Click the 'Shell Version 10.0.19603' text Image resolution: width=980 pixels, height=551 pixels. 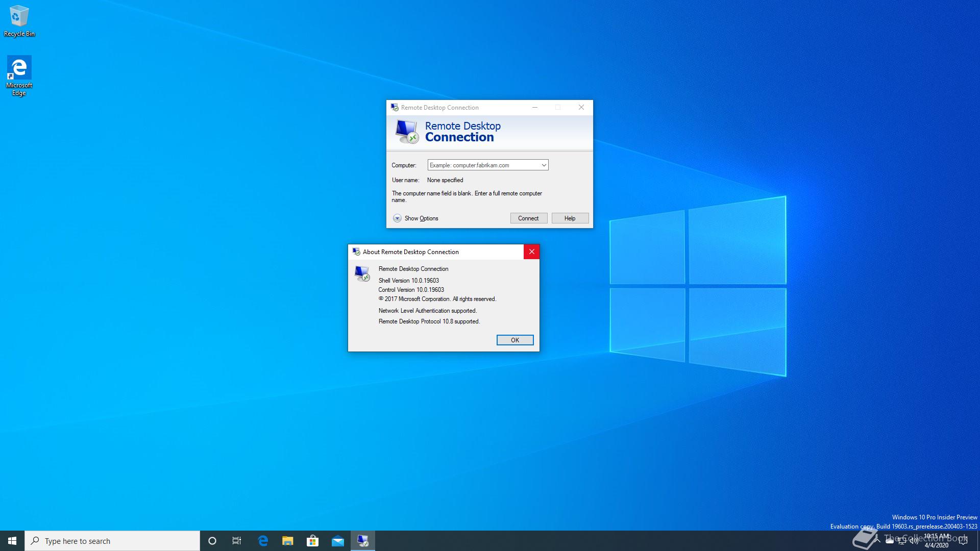(x=408, y=281)
